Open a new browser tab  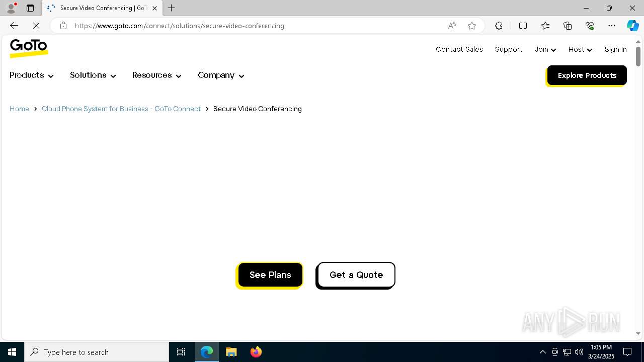click(172, 8)
